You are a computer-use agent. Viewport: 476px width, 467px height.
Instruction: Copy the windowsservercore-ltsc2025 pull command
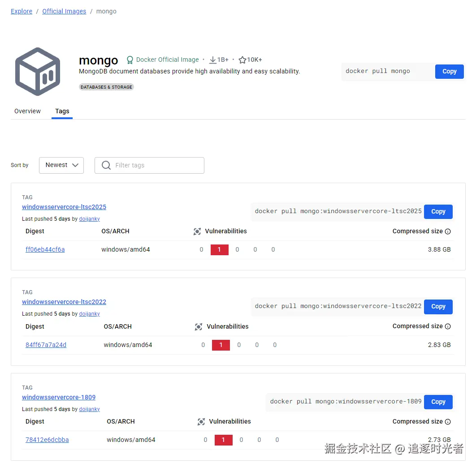[x=438, y=212]
